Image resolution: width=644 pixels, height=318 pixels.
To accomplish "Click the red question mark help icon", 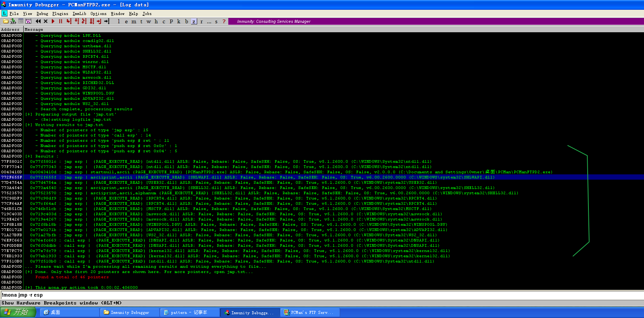I will point(224,21).
